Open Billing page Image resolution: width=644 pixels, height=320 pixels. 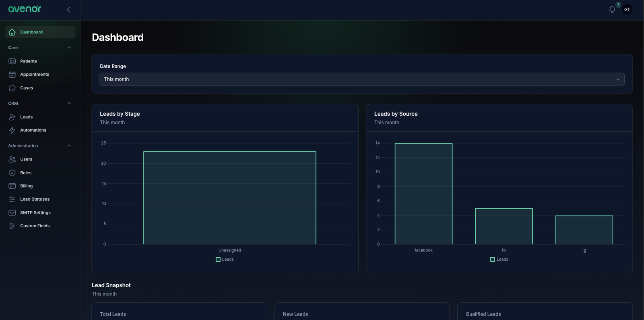[40, 186]
